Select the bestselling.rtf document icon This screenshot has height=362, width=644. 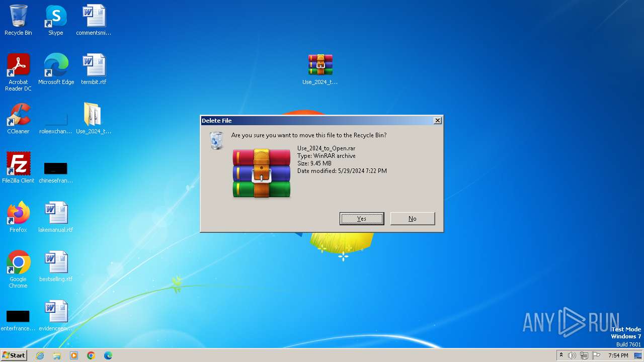[56, 266]
